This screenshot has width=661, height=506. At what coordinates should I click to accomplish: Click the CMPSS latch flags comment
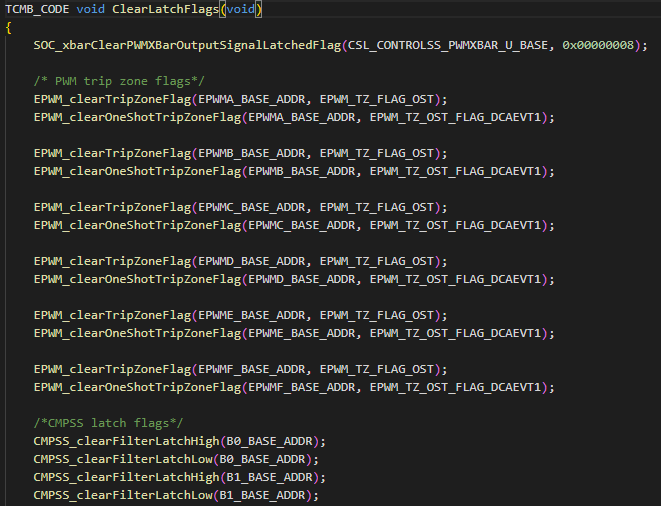coord(108,423)
